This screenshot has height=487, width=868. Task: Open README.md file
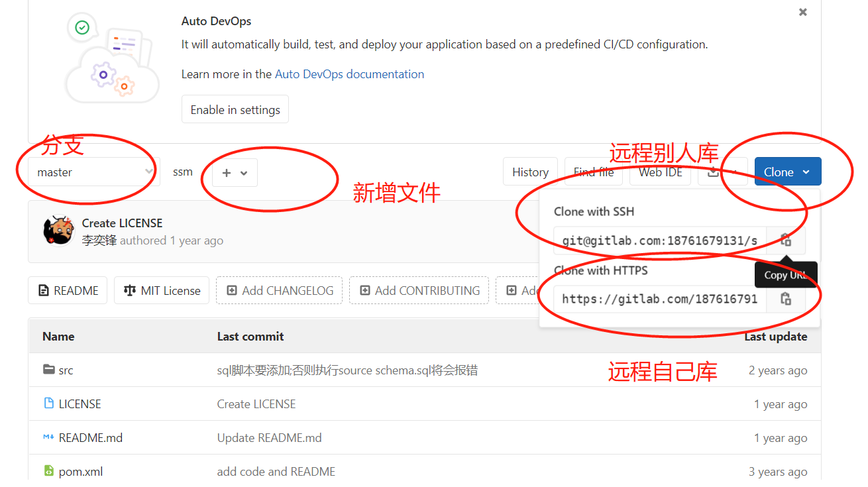(x=91, y=438)
